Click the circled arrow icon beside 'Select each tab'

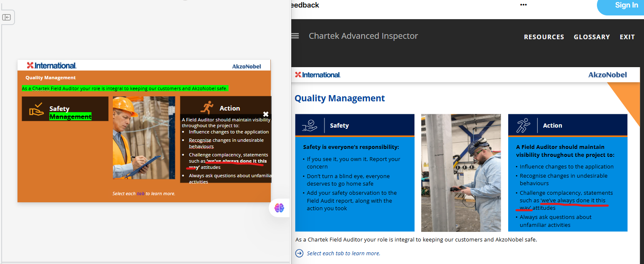(299, 253)
